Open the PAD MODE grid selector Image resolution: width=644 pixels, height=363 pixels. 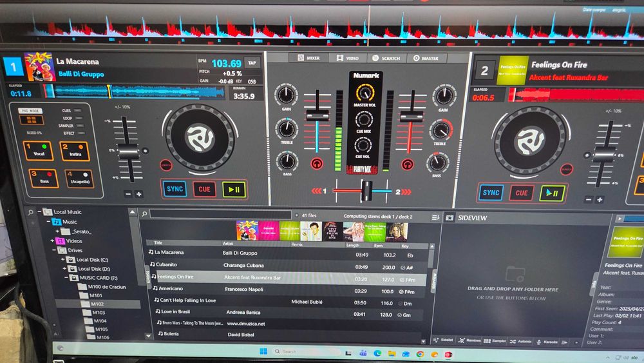(31, 120)
